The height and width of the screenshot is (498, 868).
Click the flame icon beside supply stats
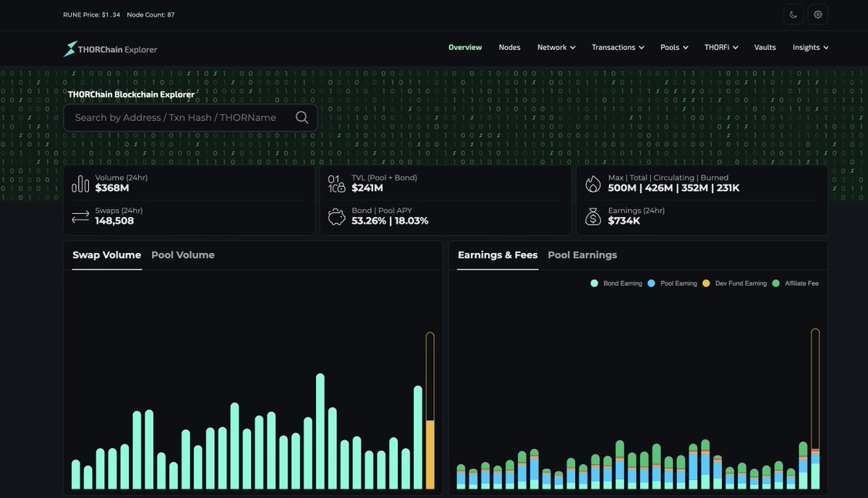click(593, 184)
